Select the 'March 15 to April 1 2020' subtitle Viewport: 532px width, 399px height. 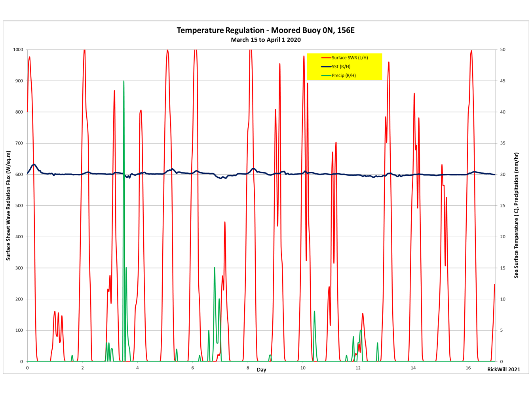pyautogui.click(x=266, y=40)
